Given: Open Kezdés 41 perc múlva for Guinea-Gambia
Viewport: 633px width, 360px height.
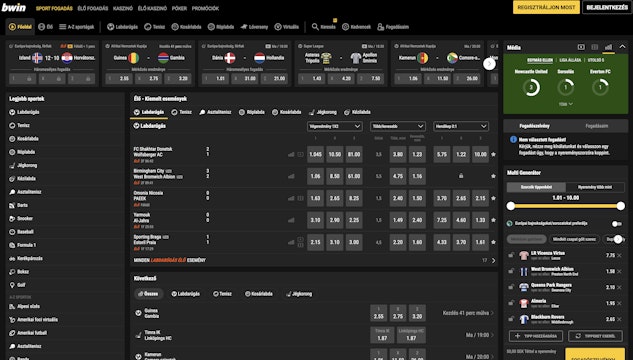Looking at the screenshot, I should tap(468, 313).
